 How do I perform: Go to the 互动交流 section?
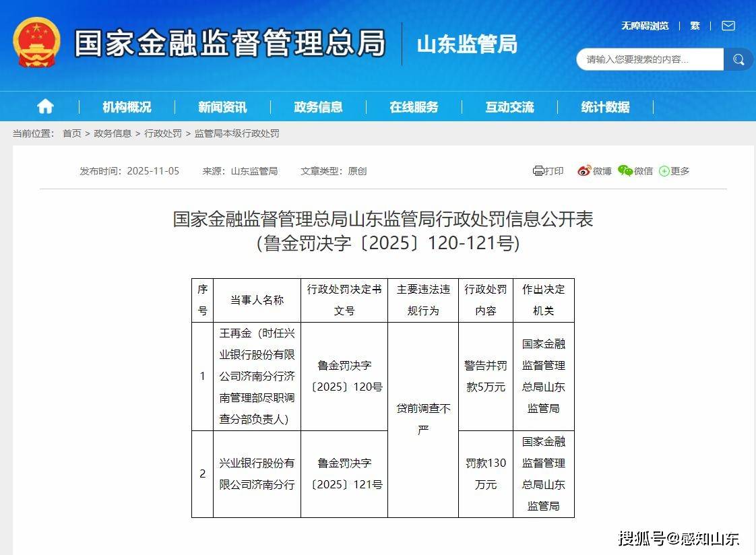coord(509,107)
